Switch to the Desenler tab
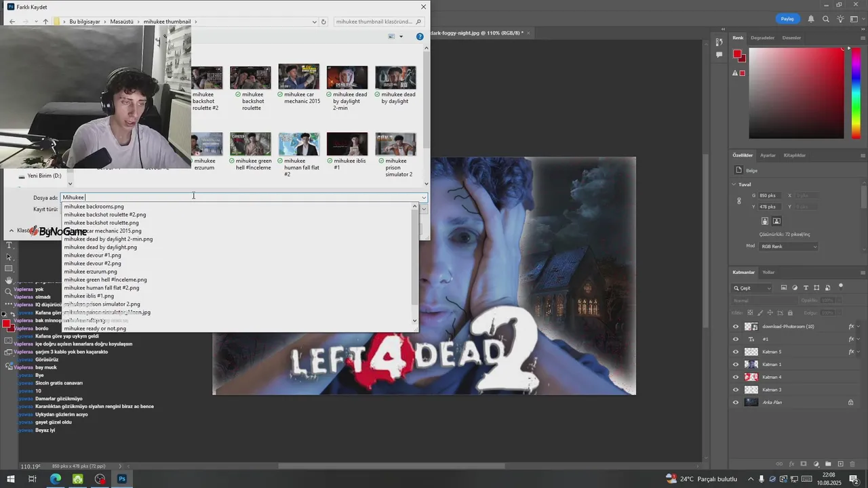Screen dimensions: 868x488 [x=791, y=38]
